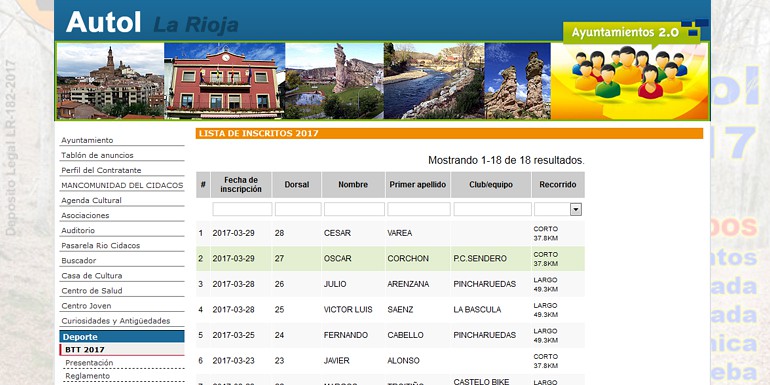The height and width of the screenshot is (385, 770).
Task: Select row with name CESAR
Action: (x=337, y=233)
